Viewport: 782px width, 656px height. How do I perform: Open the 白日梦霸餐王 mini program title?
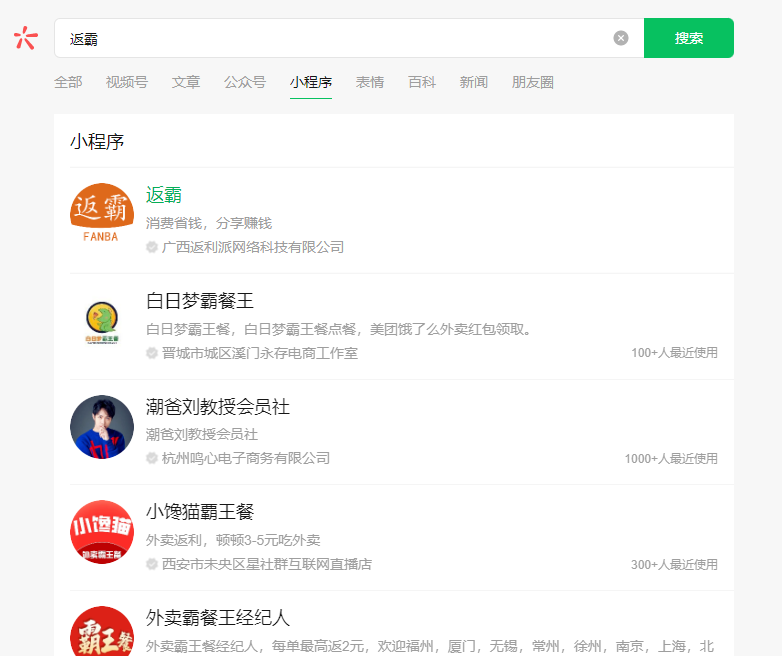200,301
